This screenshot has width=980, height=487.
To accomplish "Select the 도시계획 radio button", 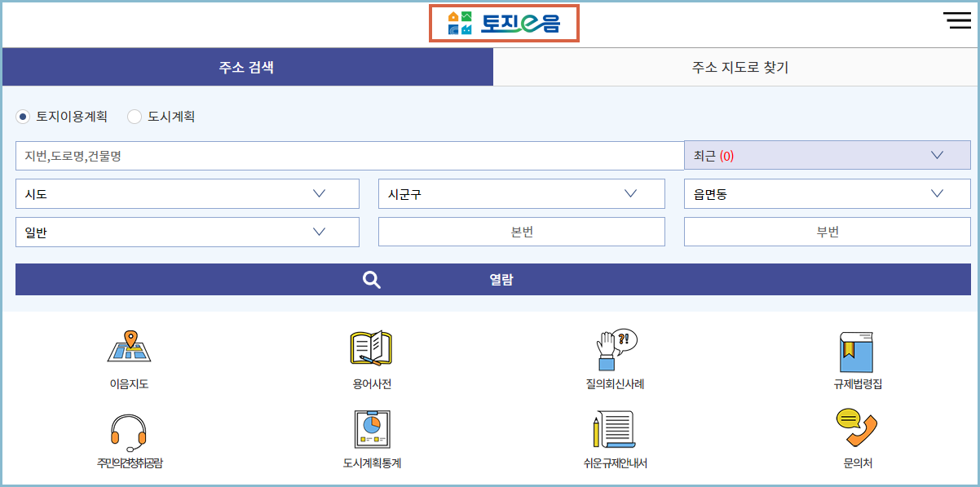I will (134, 117).
